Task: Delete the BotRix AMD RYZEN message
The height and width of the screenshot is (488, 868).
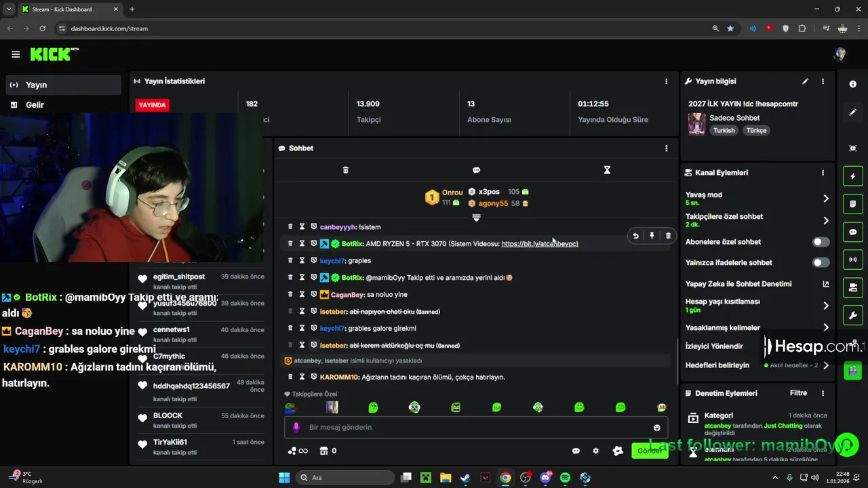Action: [x=668, y=236]
